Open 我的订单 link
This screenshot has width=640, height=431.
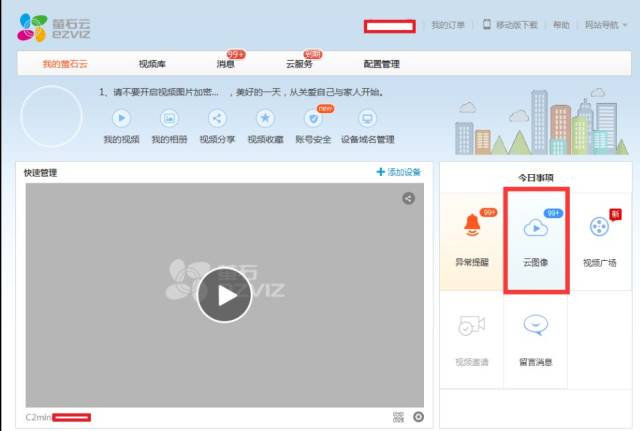[x=447, y=25]
